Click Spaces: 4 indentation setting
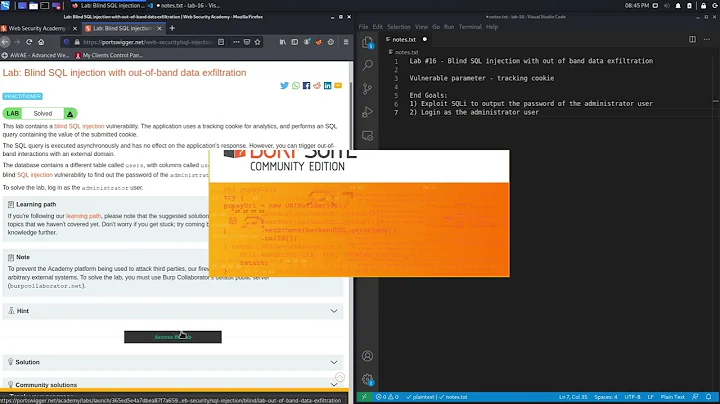 [606, 397]
